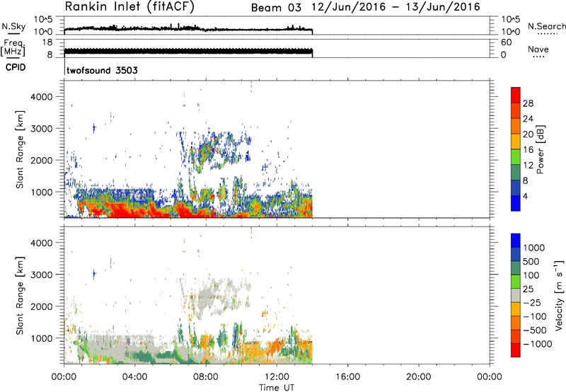Viewport: 566px width, 392px height.
Task: Click the '-25' velocity colorbar value
Action: (533, 303)
